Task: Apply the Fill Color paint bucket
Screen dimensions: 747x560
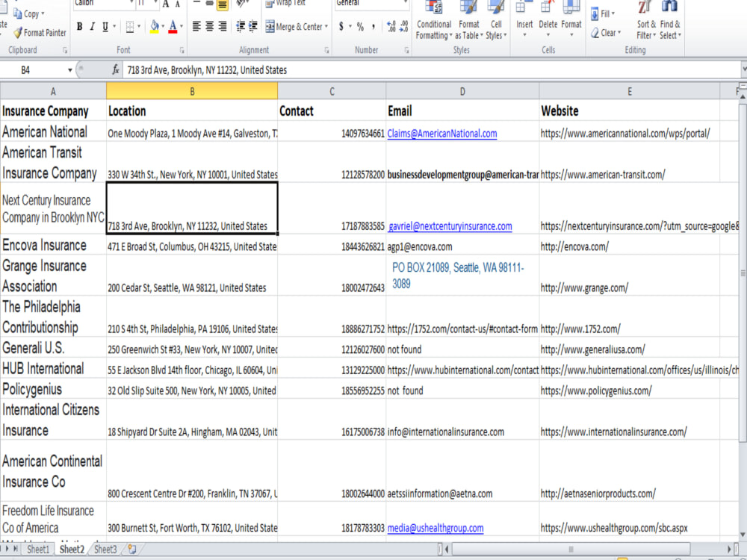Action: (155, 27)
